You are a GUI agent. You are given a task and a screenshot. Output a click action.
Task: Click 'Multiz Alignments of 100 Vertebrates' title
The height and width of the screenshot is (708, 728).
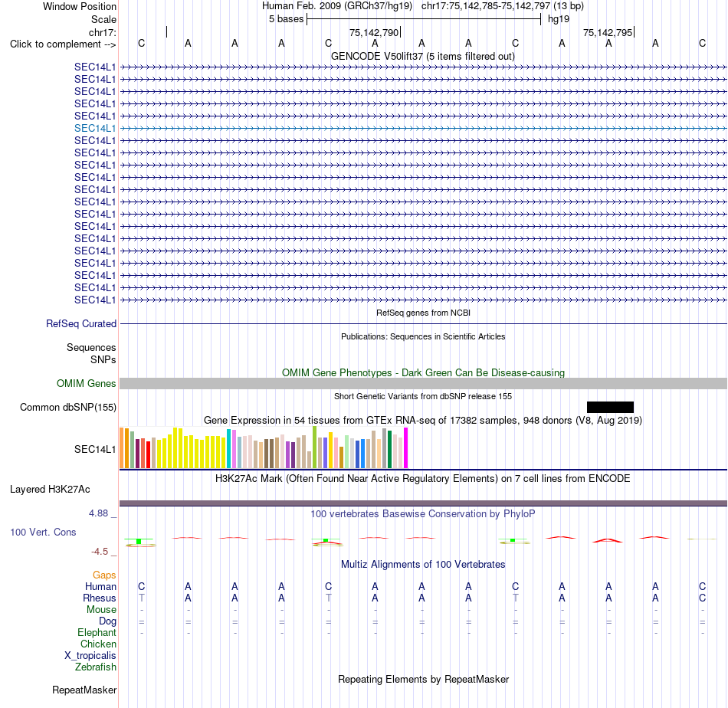point(423,564)
